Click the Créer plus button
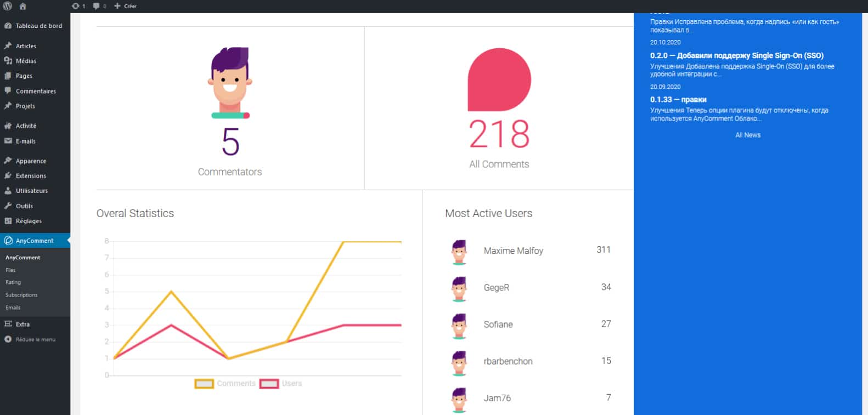 pos(125,6)
